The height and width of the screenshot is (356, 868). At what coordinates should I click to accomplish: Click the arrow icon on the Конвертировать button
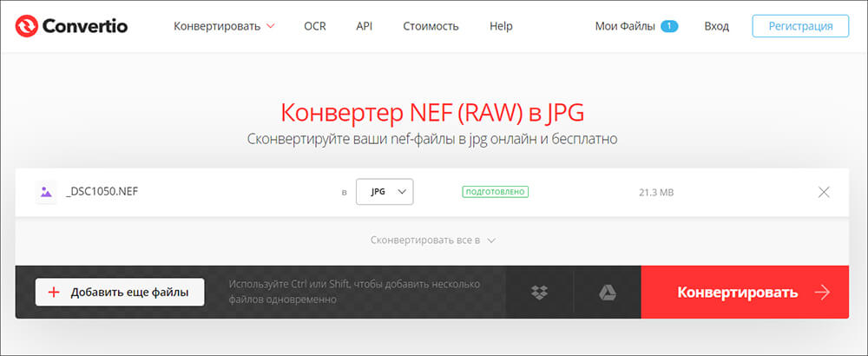click(823, 293)
